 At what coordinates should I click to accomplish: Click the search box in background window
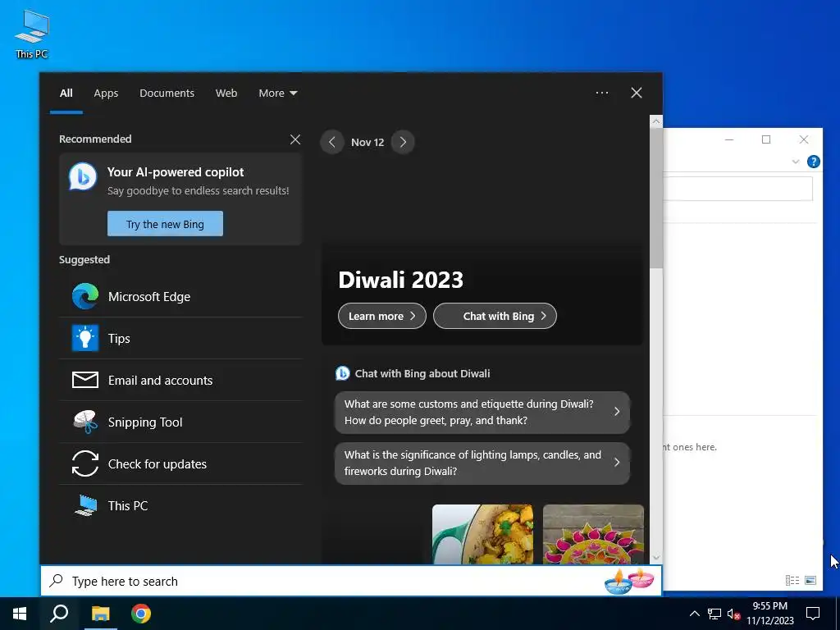737,189
